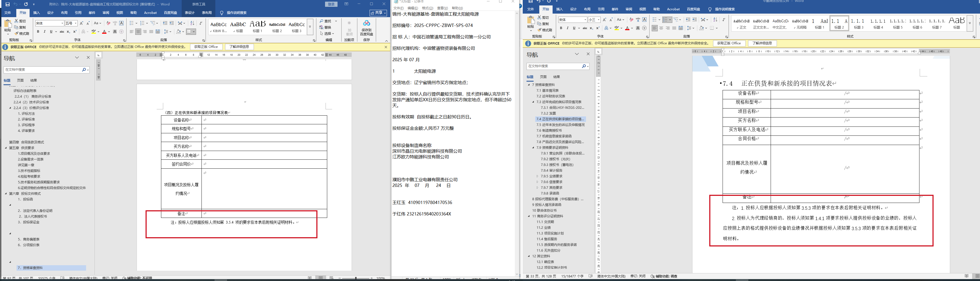Screen dimensions: 980x281
Task: Click 了解详细信息 button in right Word
Action: (762, 44)
